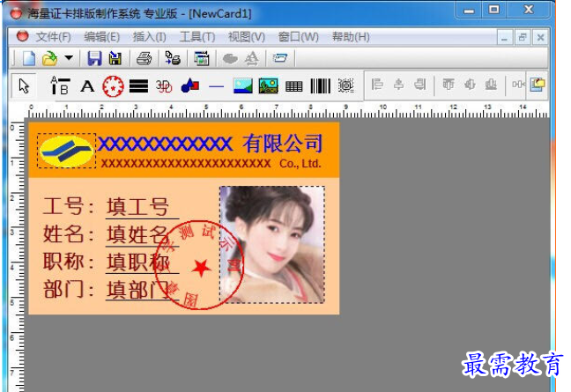The image size is (571, 392).
Task: Select the 填部门 field text
Action: pyautogui.click(x=138, y=290)
